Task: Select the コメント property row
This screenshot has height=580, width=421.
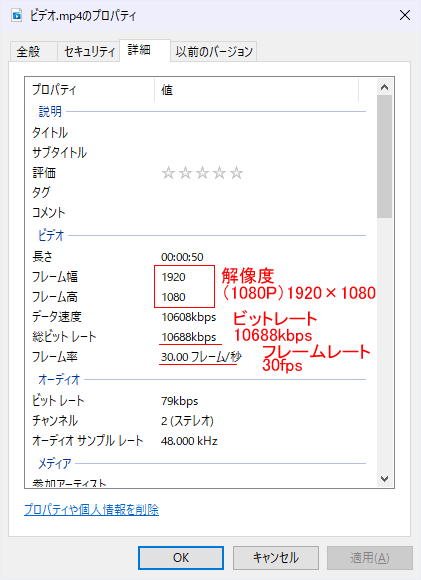Action: pyautogui.click(x=199, y=213)
